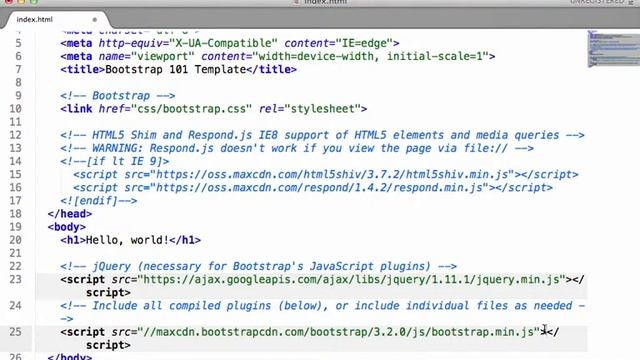640x360 pixels.
Task: Click the Bootstrap comment on line 9
Action: 118,96
